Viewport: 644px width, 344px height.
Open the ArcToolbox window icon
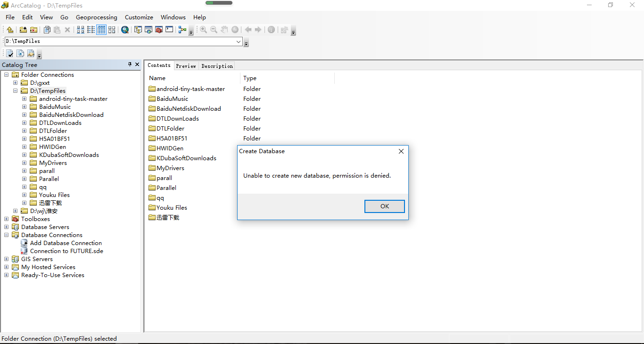pyautogui.click(x=158, y=29)
